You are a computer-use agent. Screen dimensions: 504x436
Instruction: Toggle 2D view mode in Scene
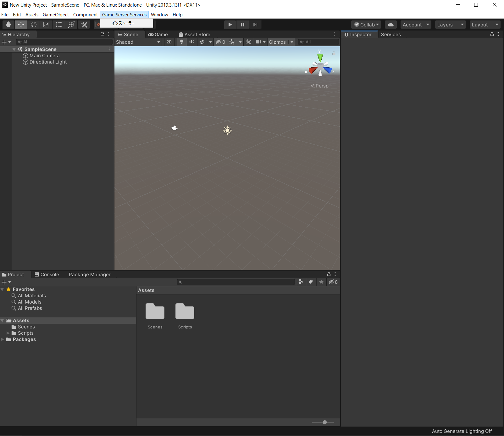(x=169, y=42)
